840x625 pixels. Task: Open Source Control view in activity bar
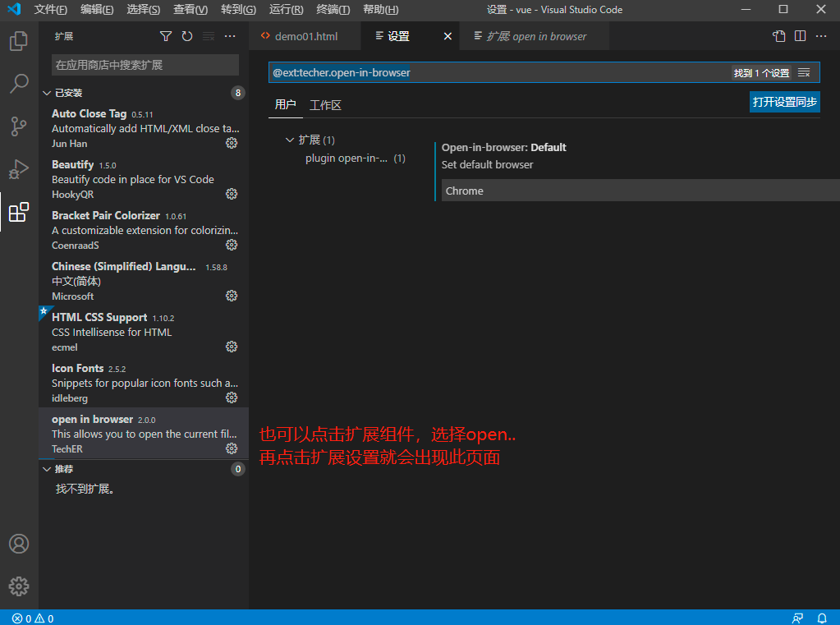click(19, 126)
